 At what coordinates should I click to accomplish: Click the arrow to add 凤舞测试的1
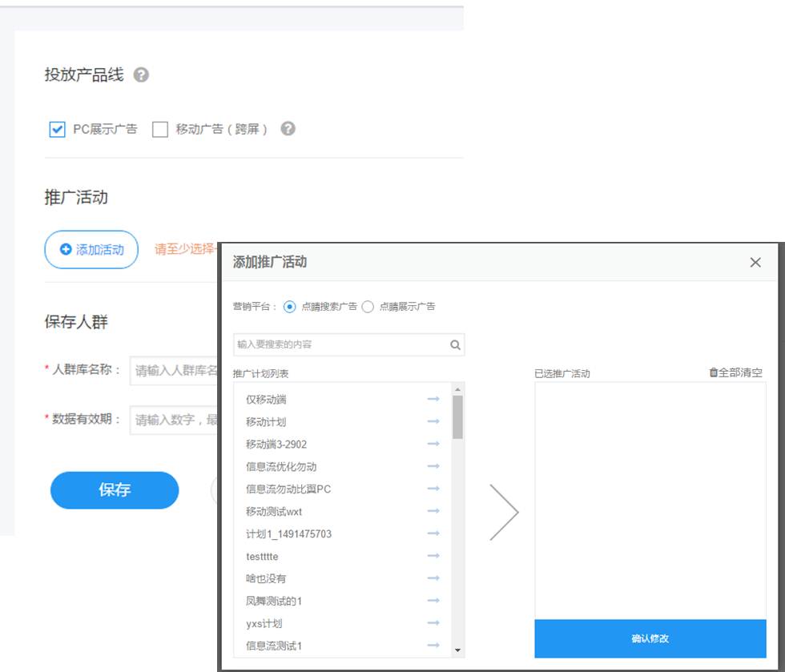433,600
